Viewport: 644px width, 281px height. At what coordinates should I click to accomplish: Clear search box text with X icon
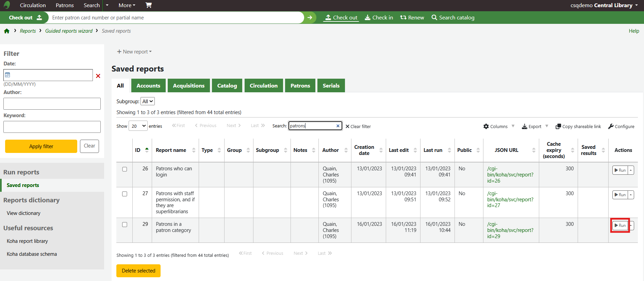(x=338, y=126)
